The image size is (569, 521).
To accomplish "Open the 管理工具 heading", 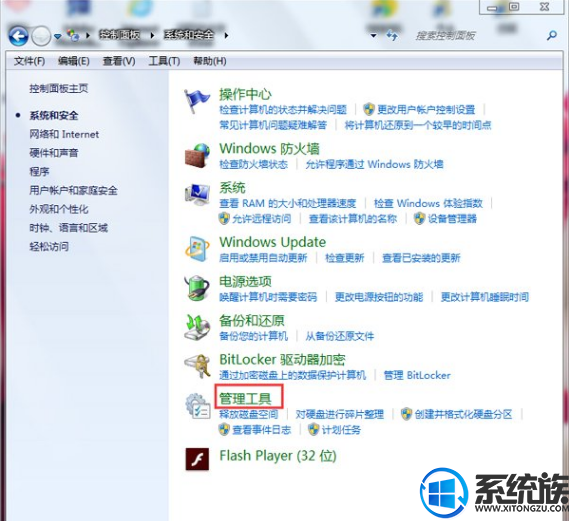I will click(x=245, y=399).
